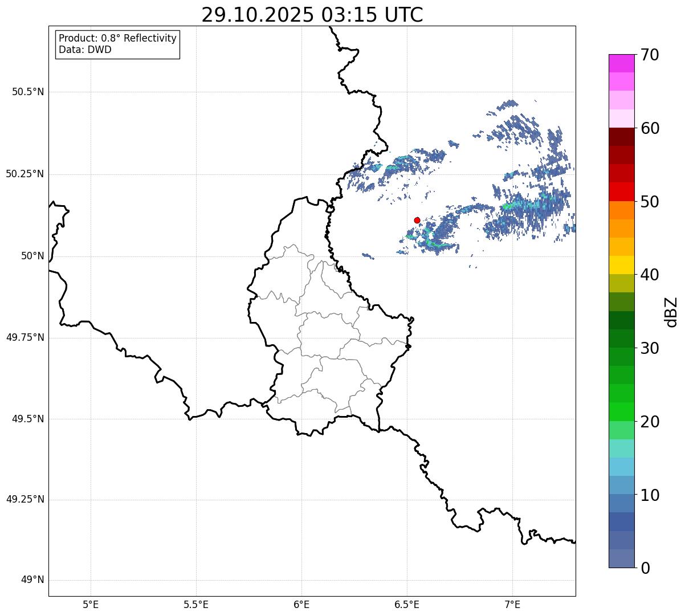This screenshot has height=616, width=685.
Task: Click the 49.25°N latitude label
Action: click(25, 499)
